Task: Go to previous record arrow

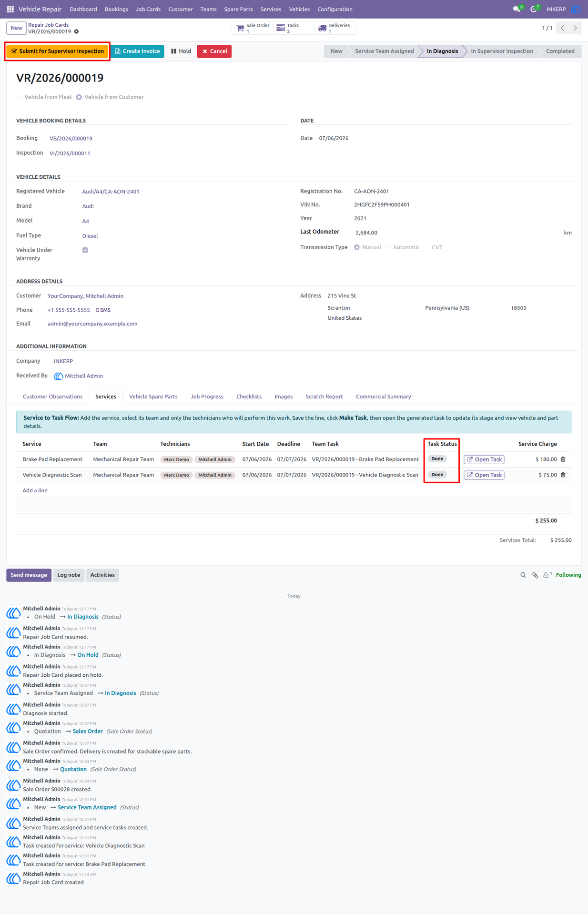Action: pyautogui.click(x=563, y=28)
